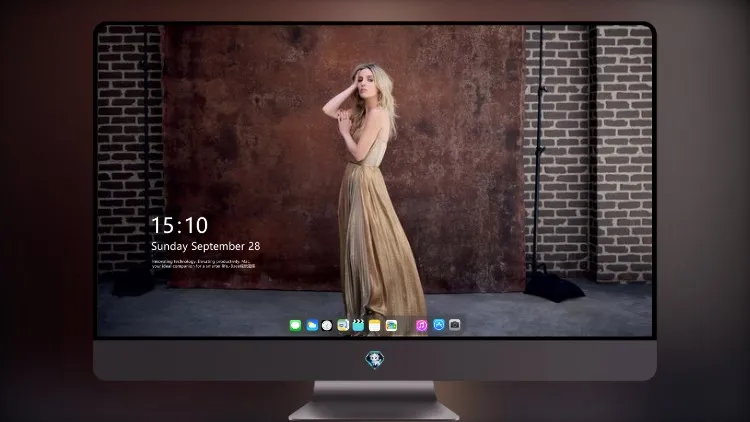Click the Sunday September 28 date
The width and height of the screenshot is (750, 422).
pyautogui.click(x=206, y=246)
